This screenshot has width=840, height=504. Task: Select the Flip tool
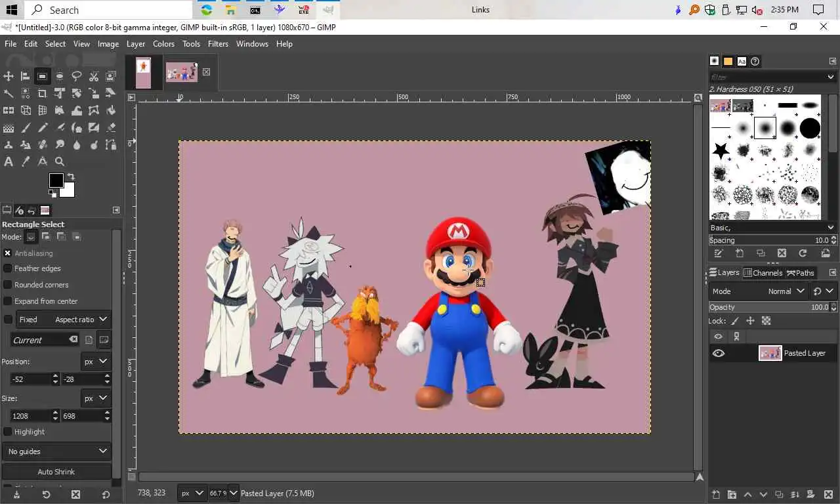[9, 110]
